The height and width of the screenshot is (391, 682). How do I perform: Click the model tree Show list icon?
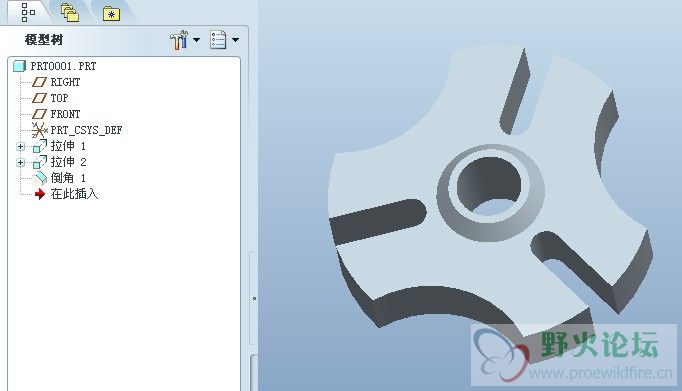[x=218, y=40]
